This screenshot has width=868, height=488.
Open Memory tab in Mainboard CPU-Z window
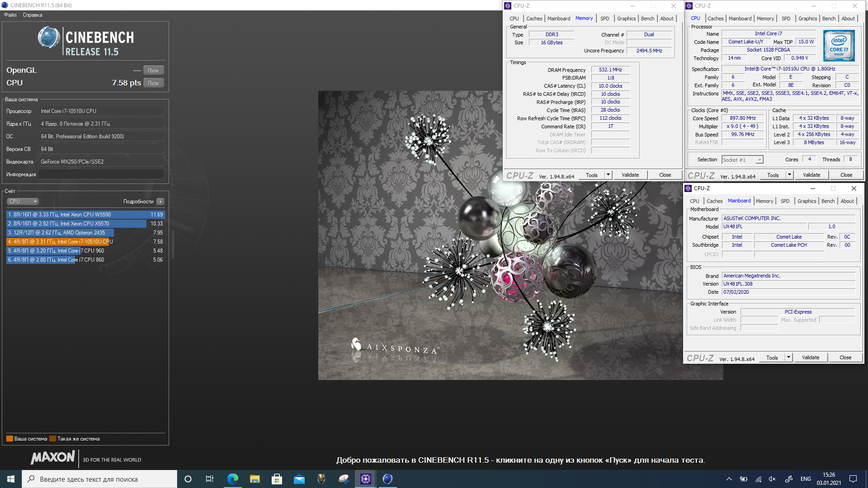pyautogui.click(x=764, y=201)
